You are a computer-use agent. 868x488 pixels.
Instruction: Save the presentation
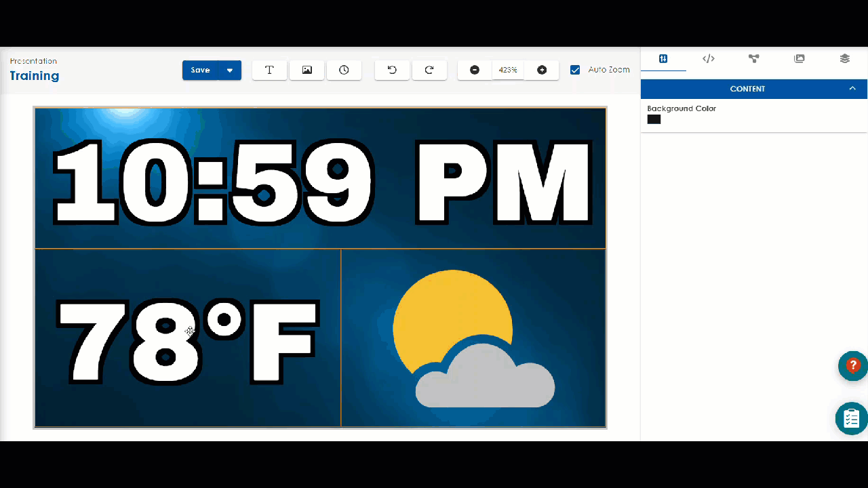(200, 70)
